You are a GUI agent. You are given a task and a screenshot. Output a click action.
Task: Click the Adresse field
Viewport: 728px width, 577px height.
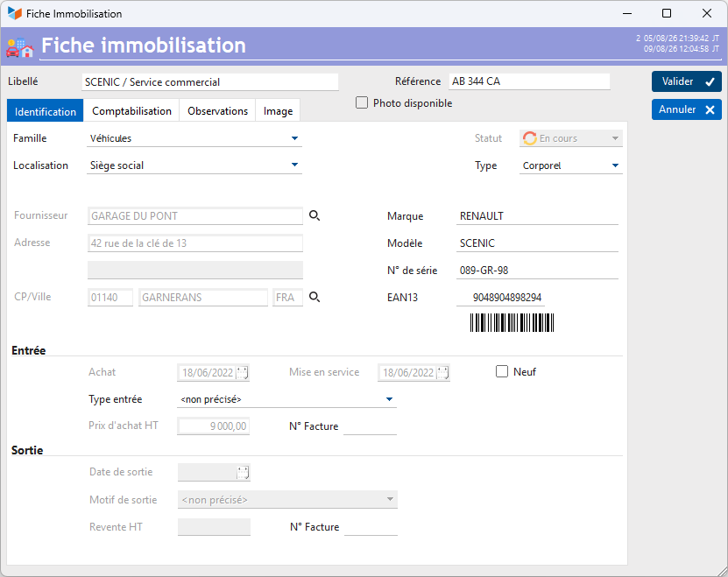click(195, 243)
